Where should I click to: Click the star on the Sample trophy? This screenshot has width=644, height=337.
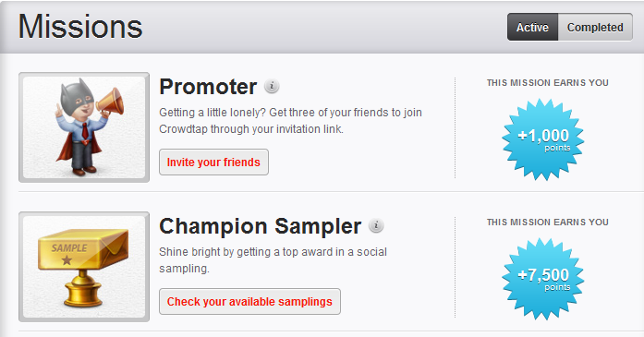pyautogui.click(x=67, y=260)
